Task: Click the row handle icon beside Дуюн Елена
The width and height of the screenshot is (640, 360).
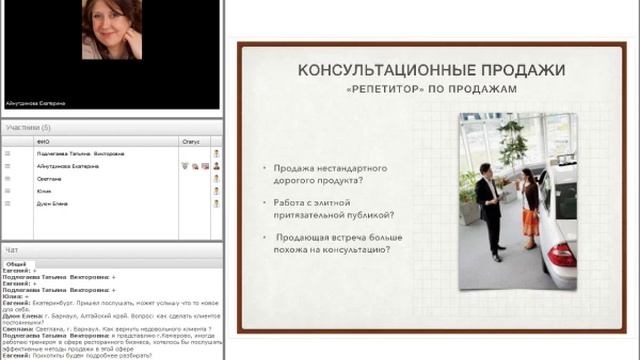Action: click(x=8, y=203)
